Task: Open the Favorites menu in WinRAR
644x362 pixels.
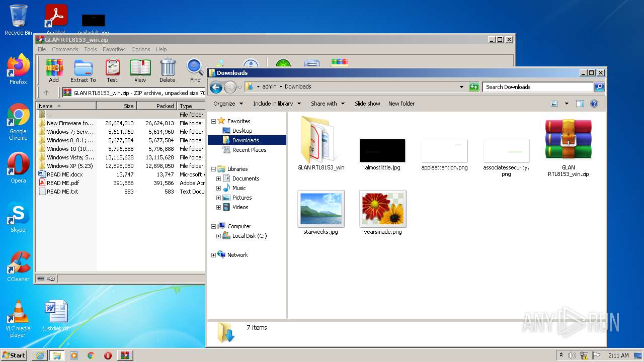Action: pos(114,49)
